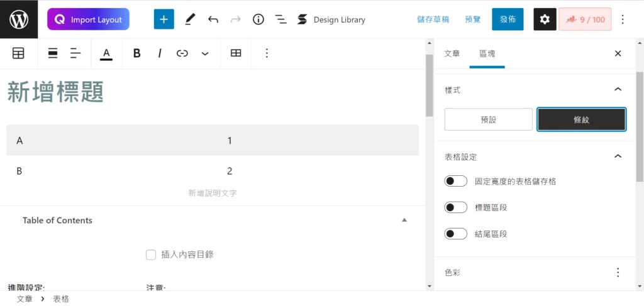Click editor scrollbar down arrow
The image size is (644, 306).
pyautogui.click(x=429, y=286)
